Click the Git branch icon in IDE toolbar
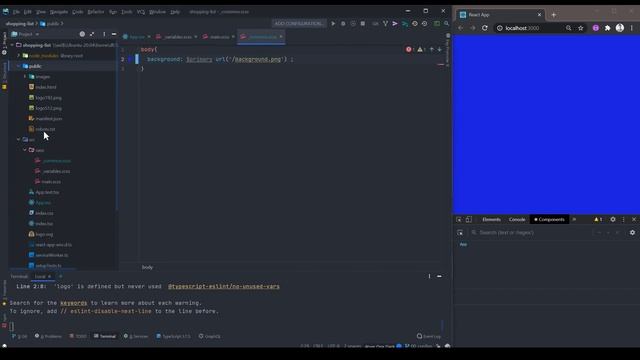This screenshot has height=360, width=640. tap(385, 24)
